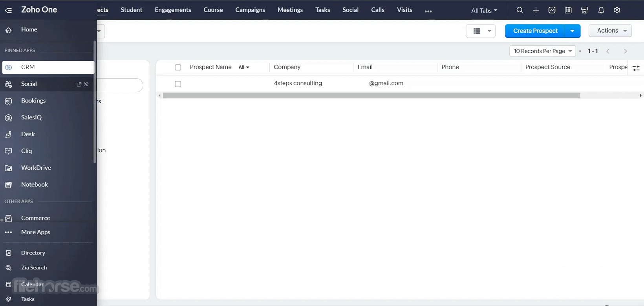Open the WorkDrive app icon
The image size is (644, 306).
click(8, 168)
